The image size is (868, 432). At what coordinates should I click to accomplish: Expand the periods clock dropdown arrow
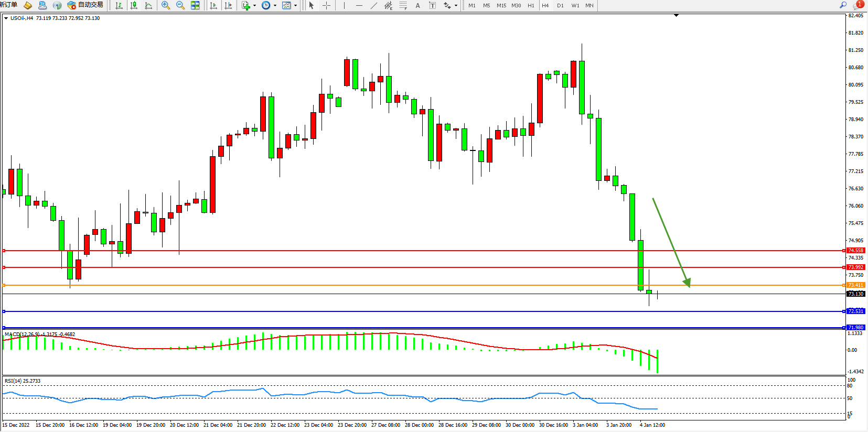[x=275, y=6]
